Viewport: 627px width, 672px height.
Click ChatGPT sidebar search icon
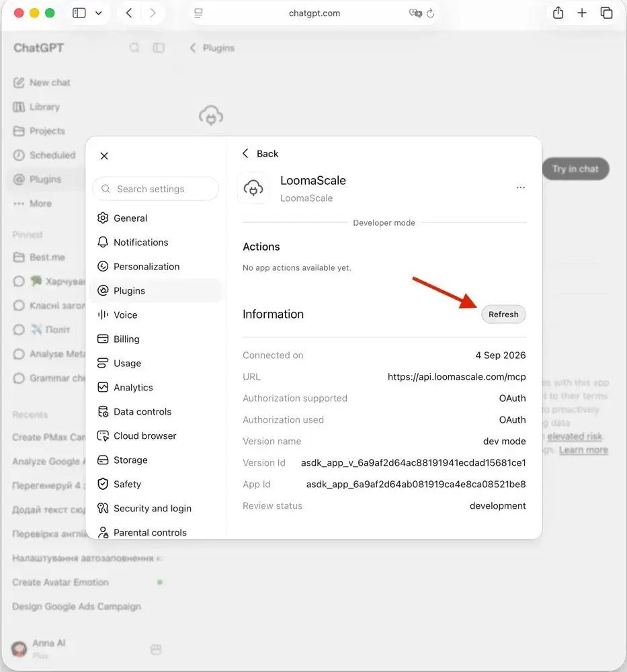pyautogui.click(x=134, y=48)
